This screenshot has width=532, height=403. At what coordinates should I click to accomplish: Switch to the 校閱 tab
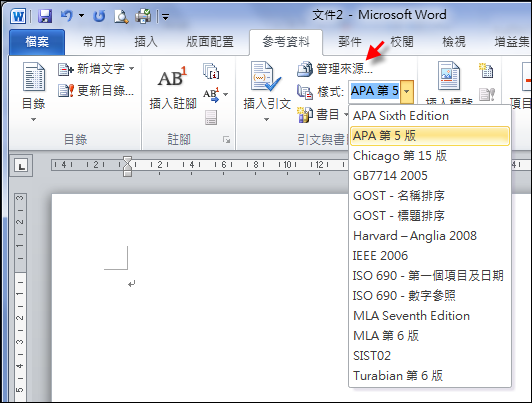coord(402,42)
